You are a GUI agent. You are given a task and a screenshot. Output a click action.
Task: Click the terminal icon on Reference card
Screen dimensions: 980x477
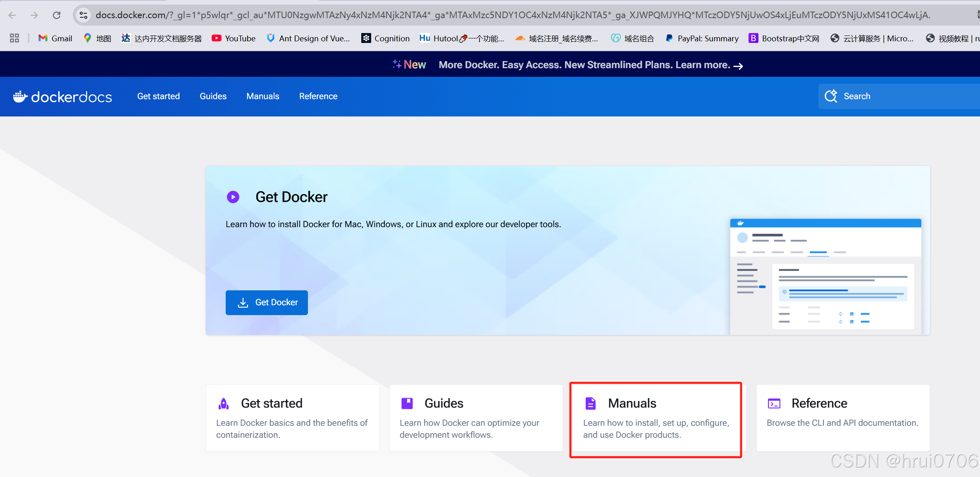(774, 403)
